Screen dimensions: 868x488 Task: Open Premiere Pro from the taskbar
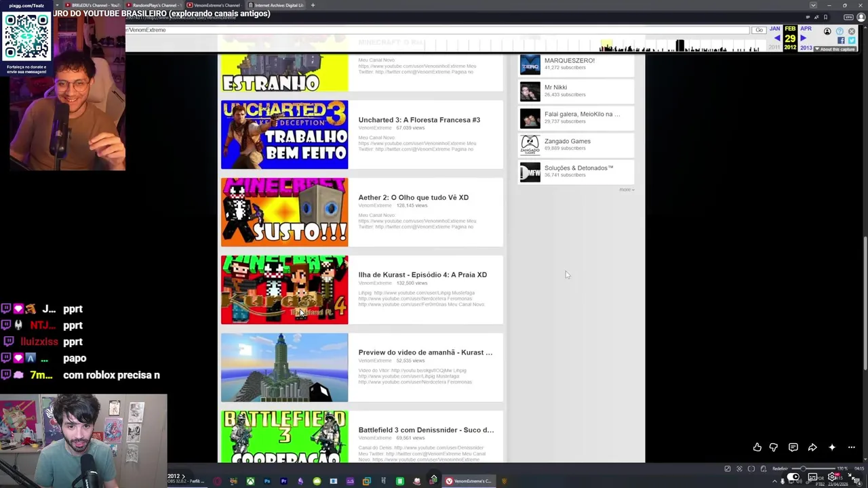coord(283,481)
